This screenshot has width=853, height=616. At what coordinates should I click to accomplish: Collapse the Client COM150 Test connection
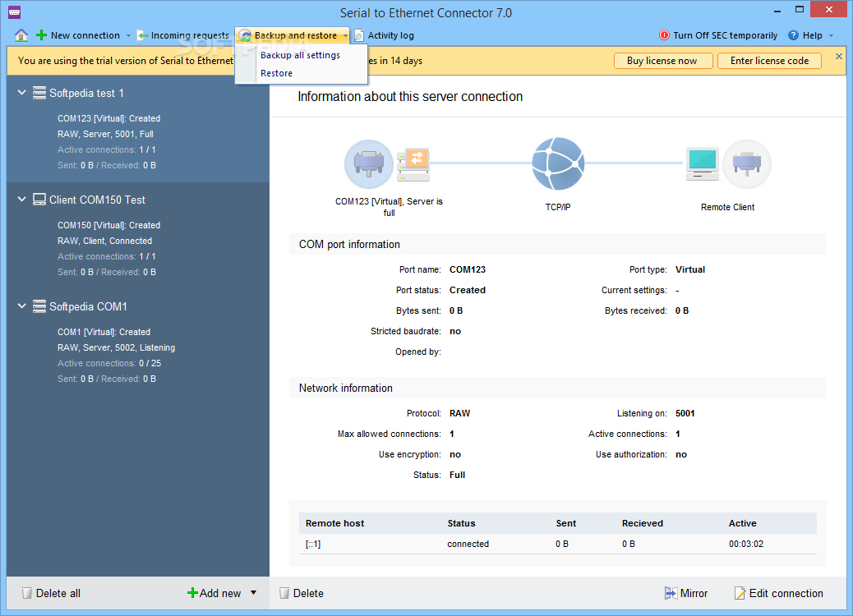click(21, 199)
